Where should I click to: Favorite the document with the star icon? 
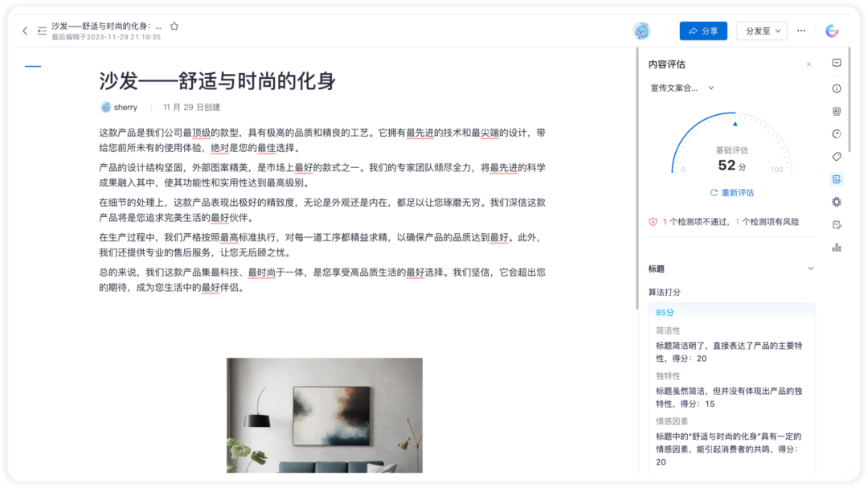[x=174, y=26]
